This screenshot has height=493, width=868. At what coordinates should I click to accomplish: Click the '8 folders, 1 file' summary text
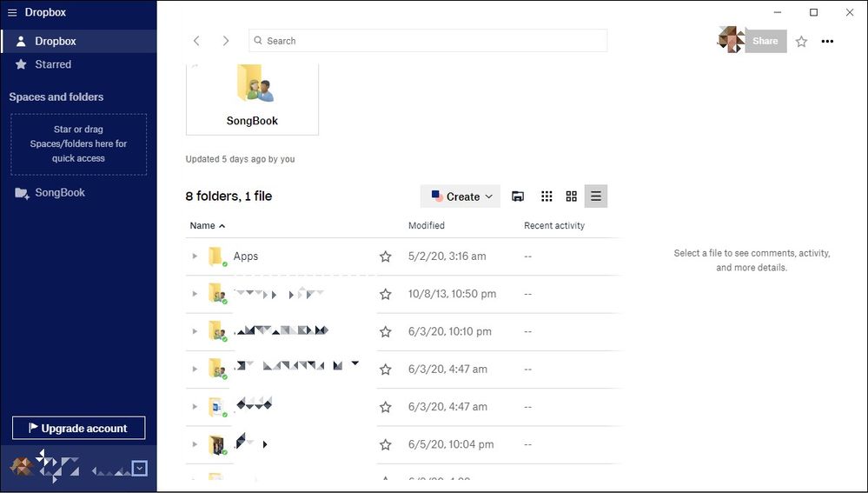(229, 197)
